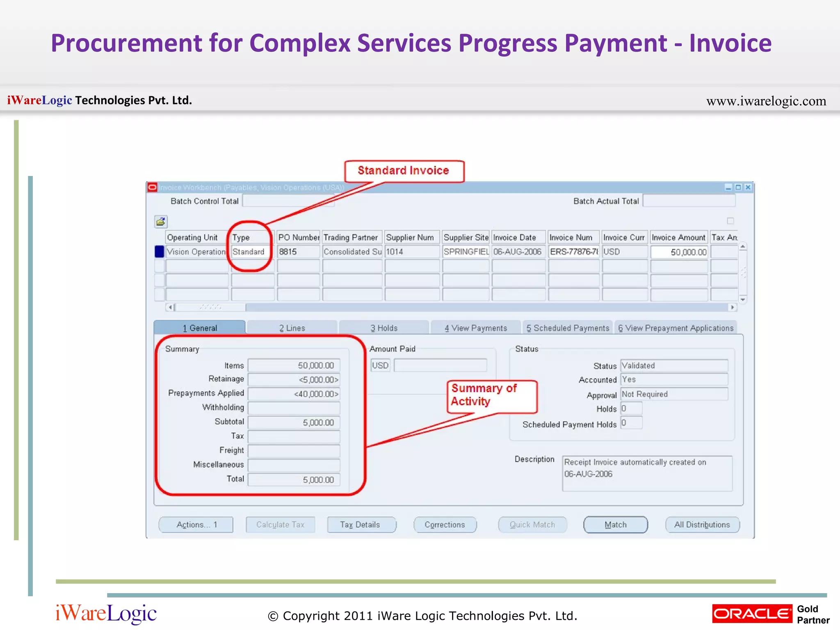The height and width of the screenshot is (630, 840).
Task: Click the Invoice Amount column header
Action: pos(679,237)
